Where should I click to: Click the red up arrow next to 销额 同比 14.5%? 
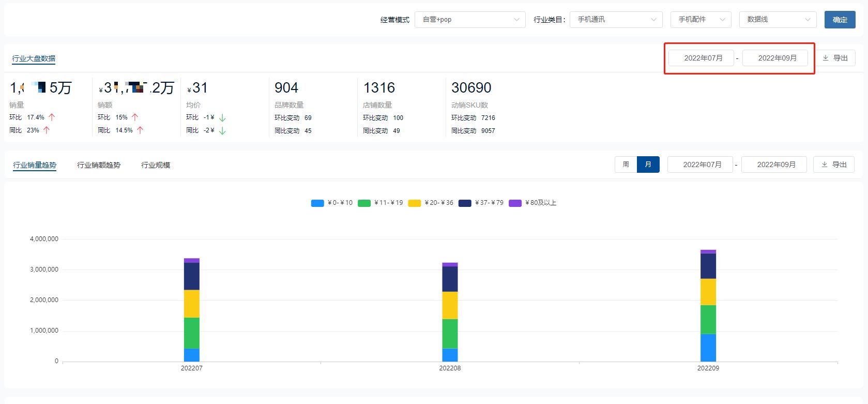click(140, 130)
